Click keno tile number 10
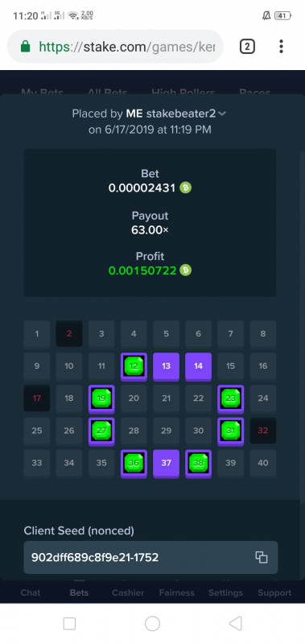Image resolution: width=305 pixels, height=644 pixels. point(69,366)
